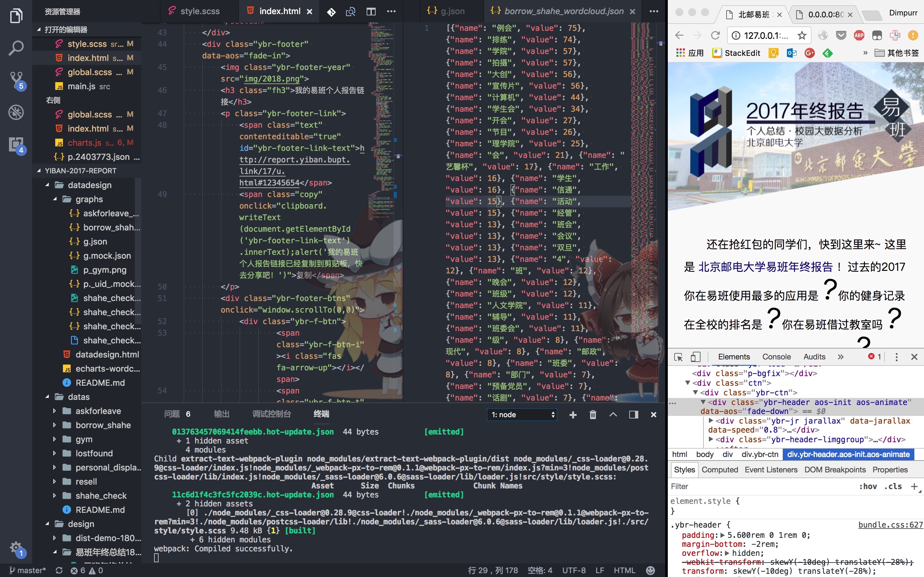Toggle the .cls class editor
This screenshot has width=924, height=577.
[x=893, y=486]
